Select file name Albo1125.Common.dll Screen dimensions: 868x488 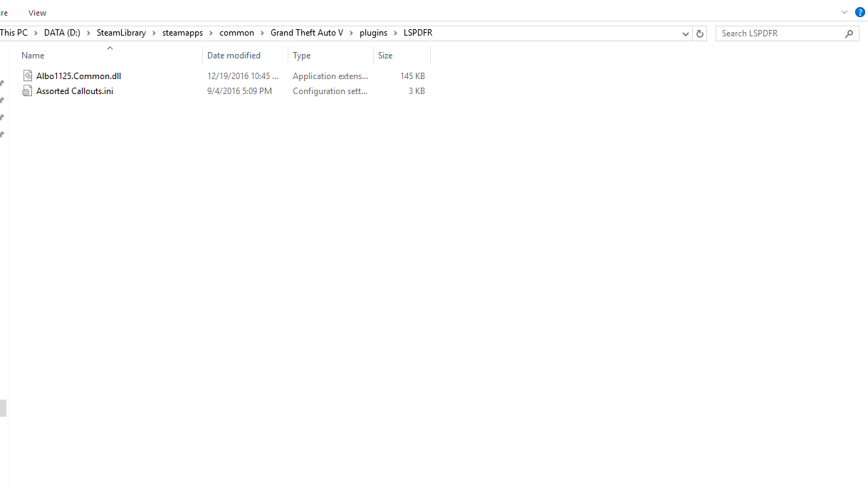(78, 76)
